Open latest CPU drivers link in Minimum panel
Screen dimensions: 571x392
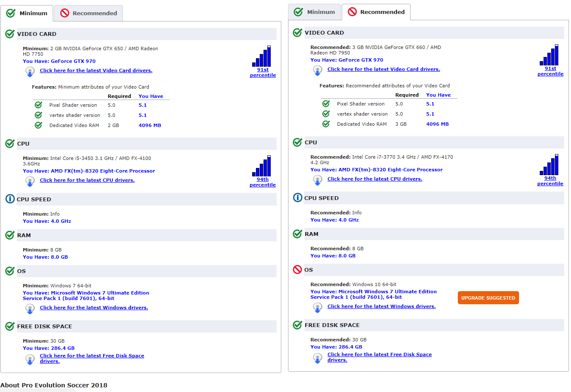87,180
